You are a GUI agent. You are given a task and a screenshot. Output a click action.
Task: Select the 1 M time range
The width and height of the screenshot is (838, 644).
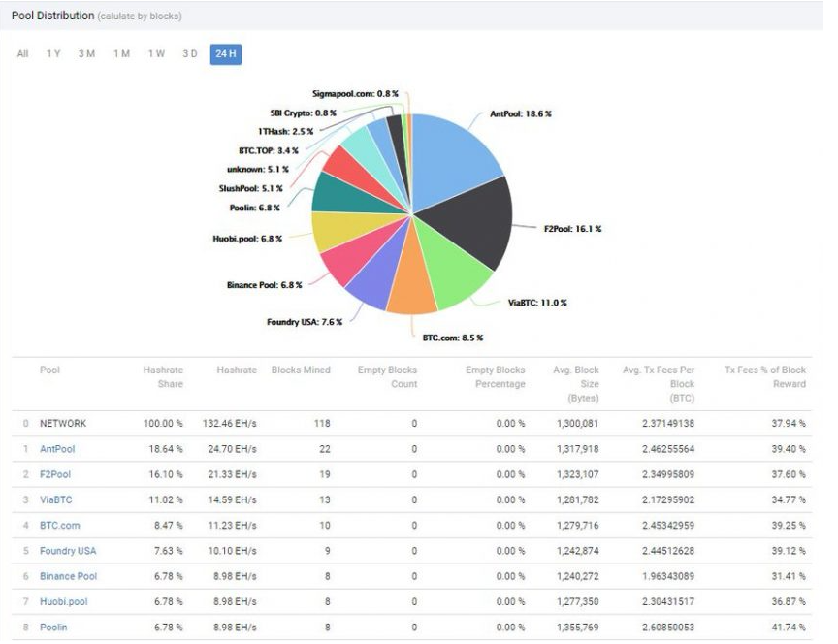122,54
